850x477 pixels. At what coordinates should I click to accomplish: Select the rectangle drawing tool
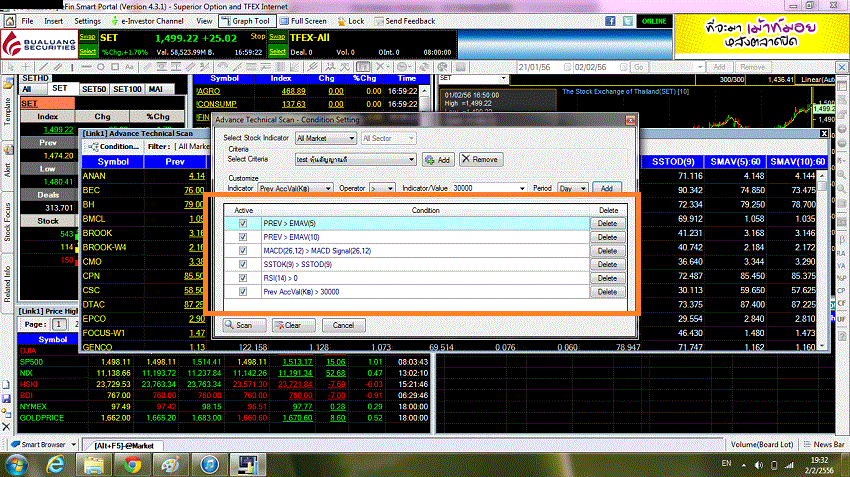click(x=115, y=67)
